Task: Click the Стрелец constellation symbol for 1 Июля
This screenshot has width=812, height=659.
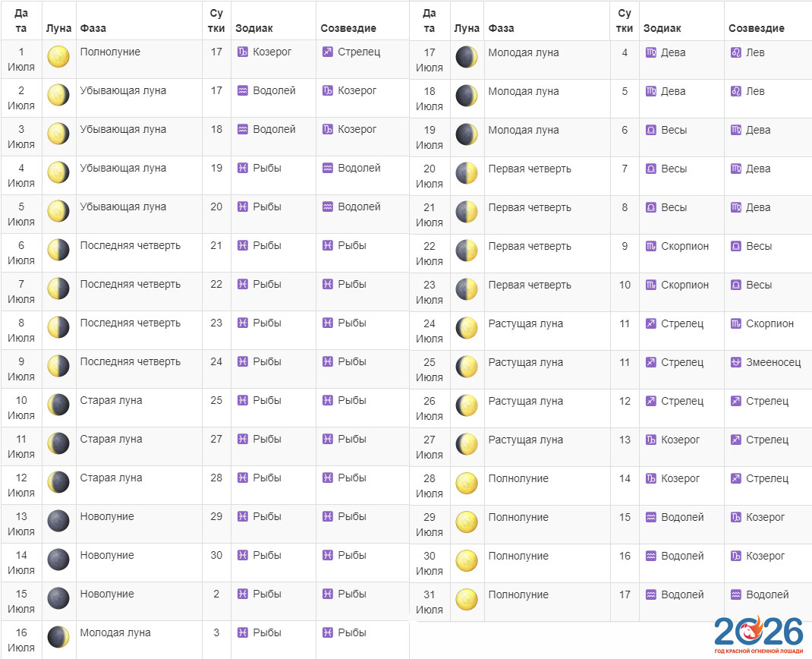Action: (x=328, y=52)
